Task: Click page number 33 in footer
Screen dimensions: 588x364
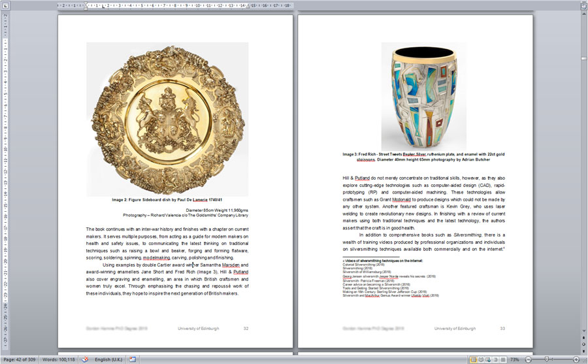Action: 502,328
